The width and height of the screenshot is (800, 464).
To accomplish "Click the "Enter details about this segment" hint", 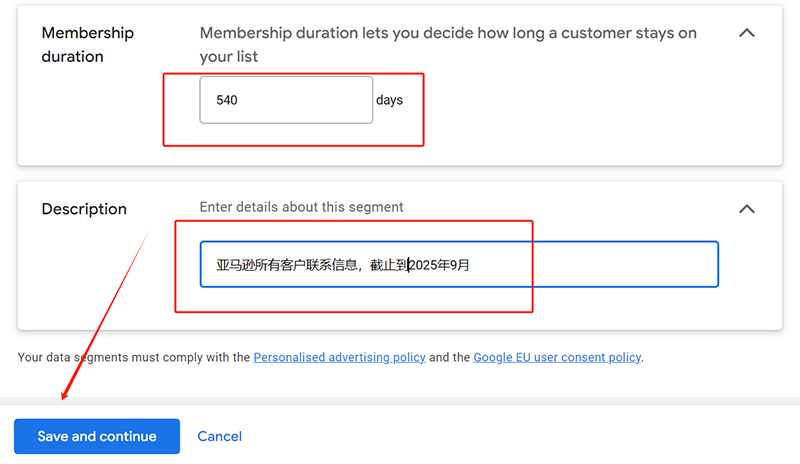I will point(301,207).
